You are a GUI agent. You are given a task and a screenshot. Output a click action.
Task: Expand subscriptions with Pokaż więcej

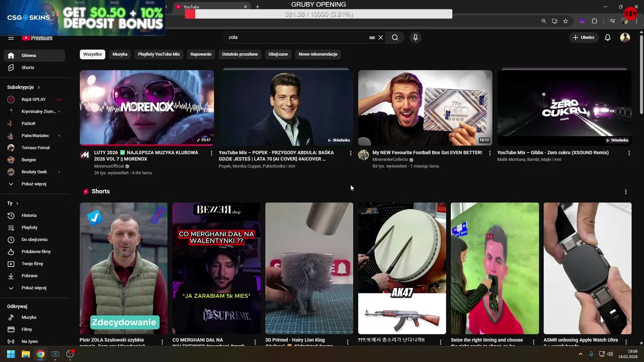coord(34,184)
